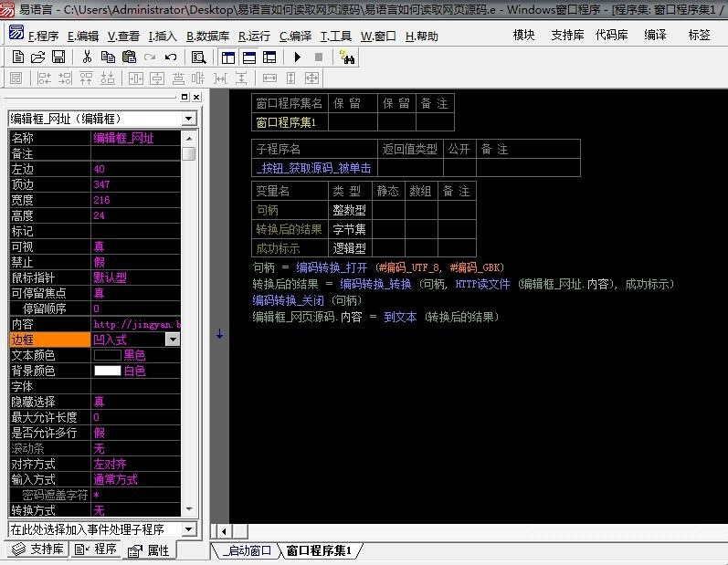Run the program with the play icon
Image resolution: width=728 pixels, height=565 pixels.
(x=298, y=57)
